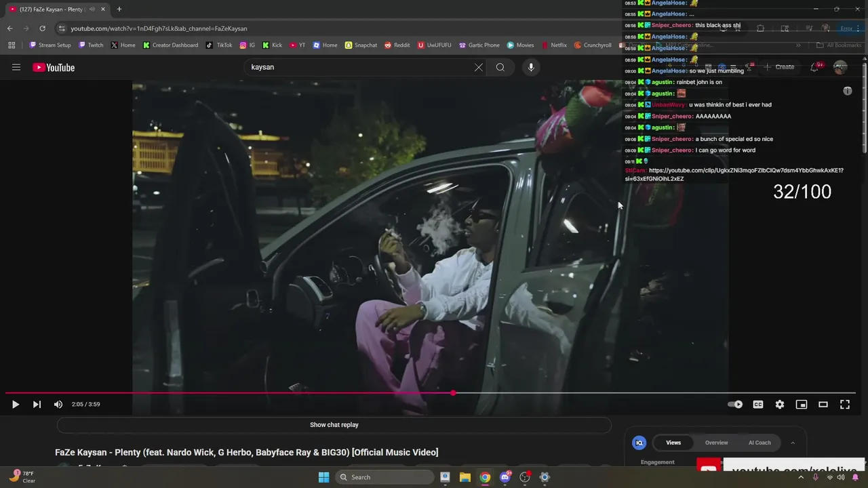Open YouTube notifications bell
868x488 pixels.
click(x=814, y=67)
